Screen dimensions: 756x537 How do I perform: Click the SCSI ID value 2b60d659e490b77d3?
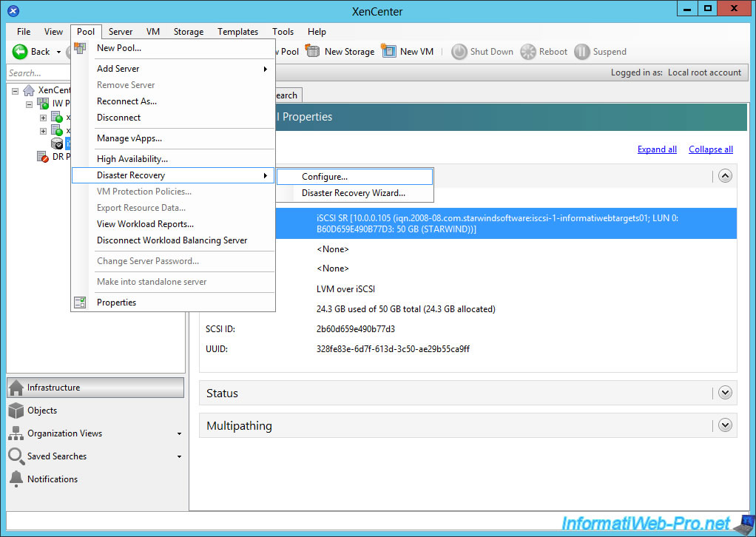(x=356, y=329)
